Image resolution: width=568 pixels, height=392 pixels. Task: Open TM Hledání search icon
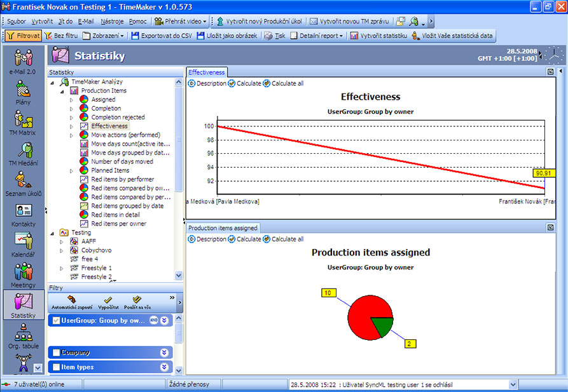[23, 151]
